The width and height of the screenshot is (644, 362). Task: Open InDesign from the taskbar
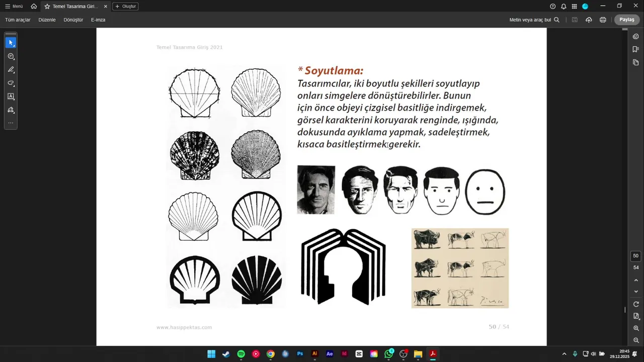[344, 354]
